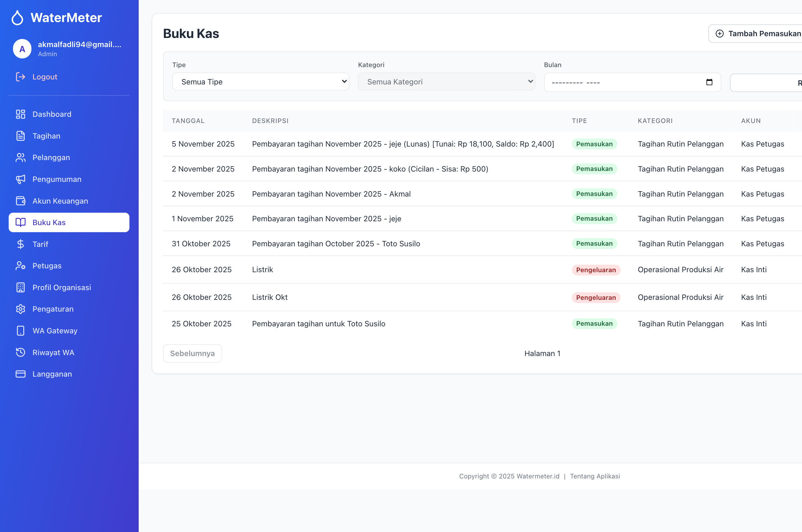Click email akmalfadli94@gmail text in sidebar

pyautogui.click(x=79, y=44)
